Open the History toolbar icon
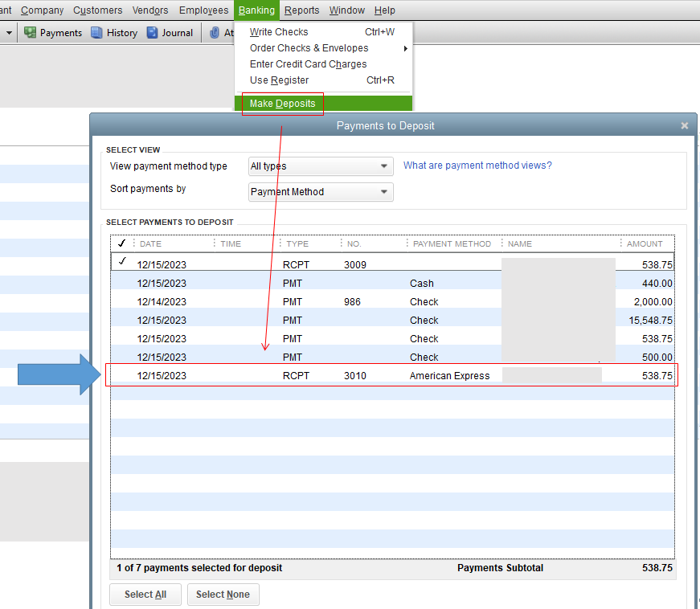 click(x=114, y=33)
